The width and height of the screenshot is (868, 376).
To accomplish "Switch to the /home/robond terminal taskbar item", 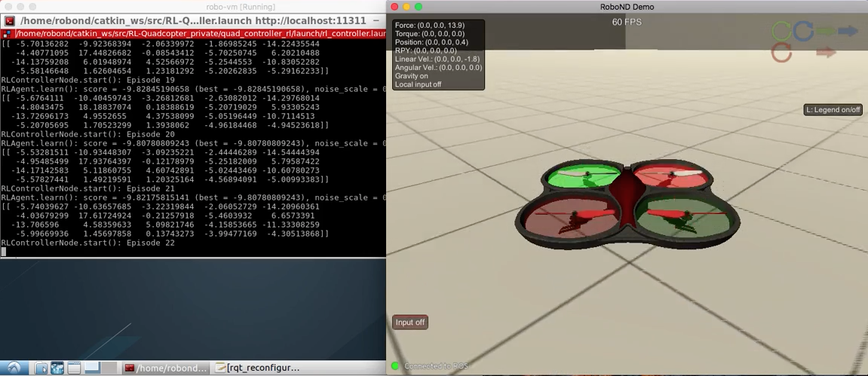I will point(166,368).
